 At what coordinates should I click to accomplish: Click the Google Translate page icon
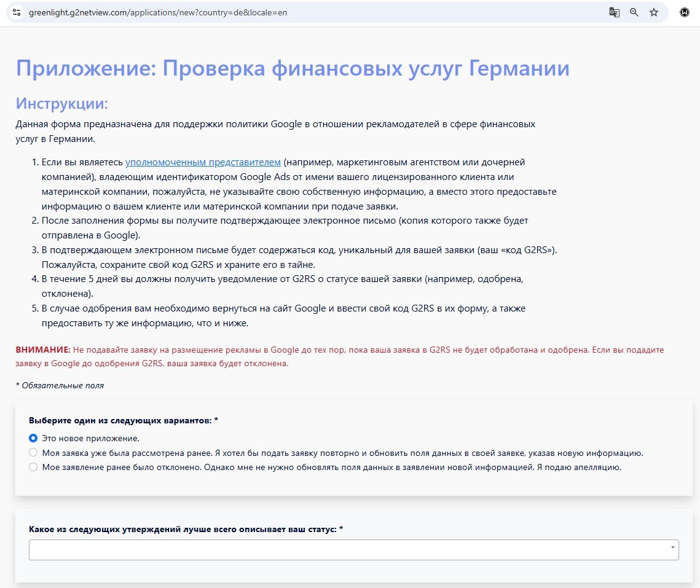click(x=615, y=12)
